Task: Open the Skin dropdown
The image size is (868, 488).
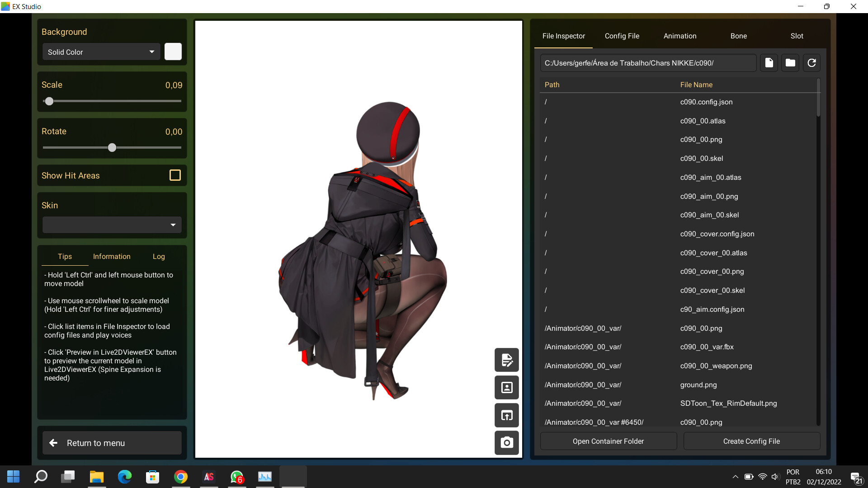Action: (112, 225)
